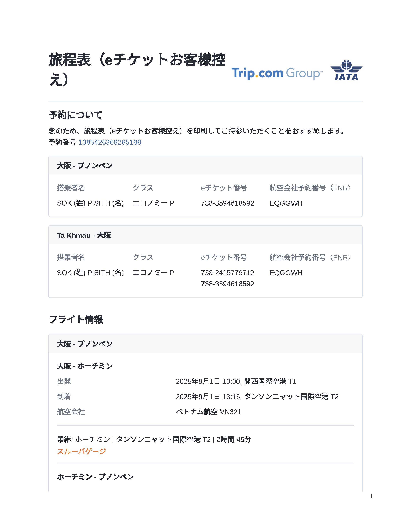Click the 13:15 arrival at タンソンニャット国際空港
The height and width of the screenshot is (532, 411).
click(257, 397)
